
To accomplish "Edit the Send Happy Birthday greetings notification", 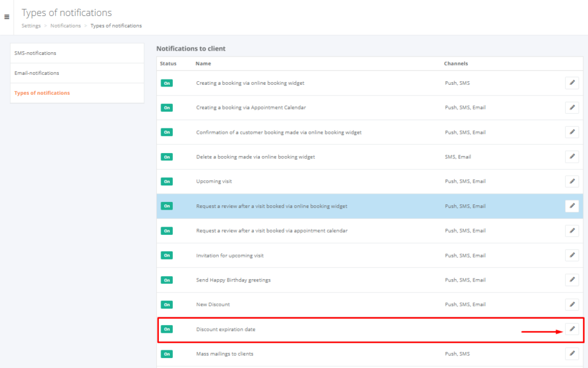I will point(572,280).
